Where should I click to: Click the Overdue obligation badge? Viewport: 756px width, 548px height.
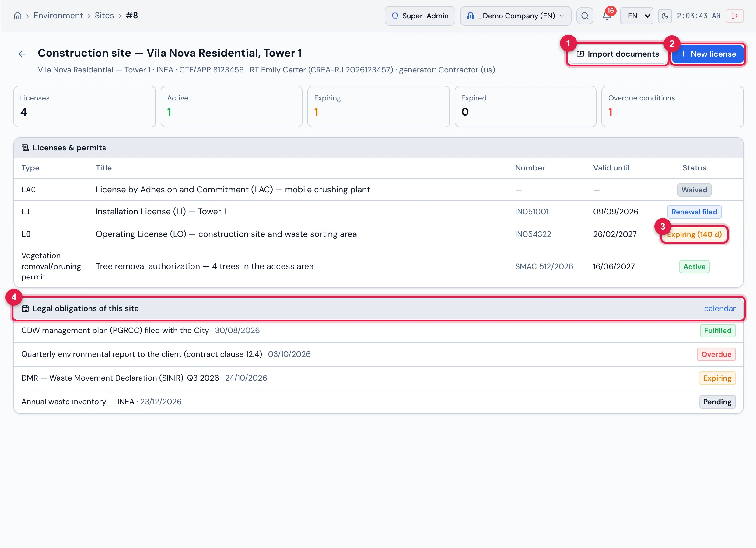pyautogui.click(x=716, y=355)
